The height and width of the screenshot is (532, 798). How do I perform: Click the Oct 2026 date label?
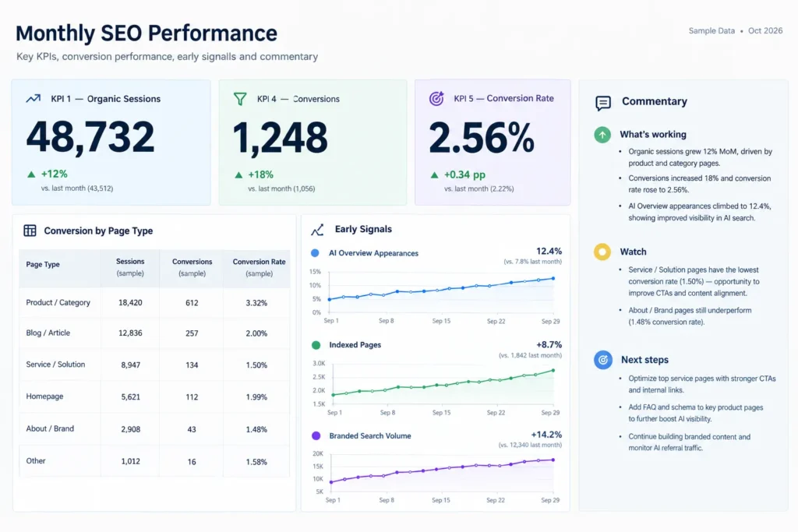pos(765,30)
